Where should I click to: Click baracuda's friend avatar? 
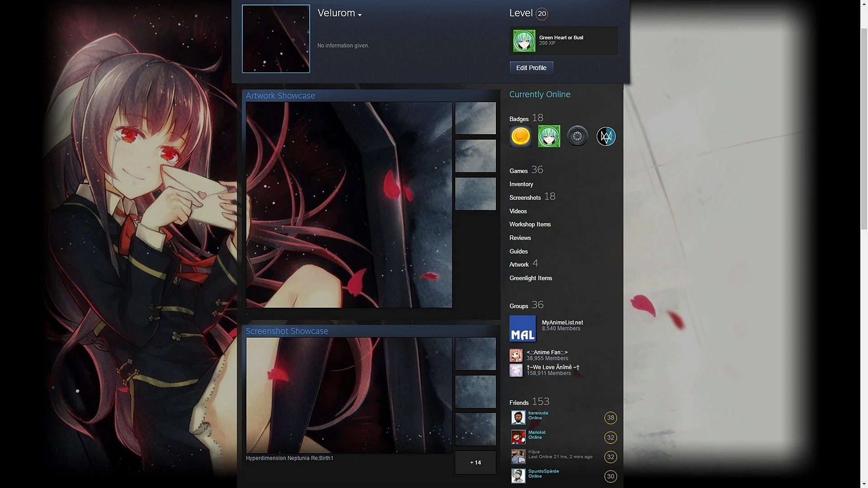(x=518, y=418)
